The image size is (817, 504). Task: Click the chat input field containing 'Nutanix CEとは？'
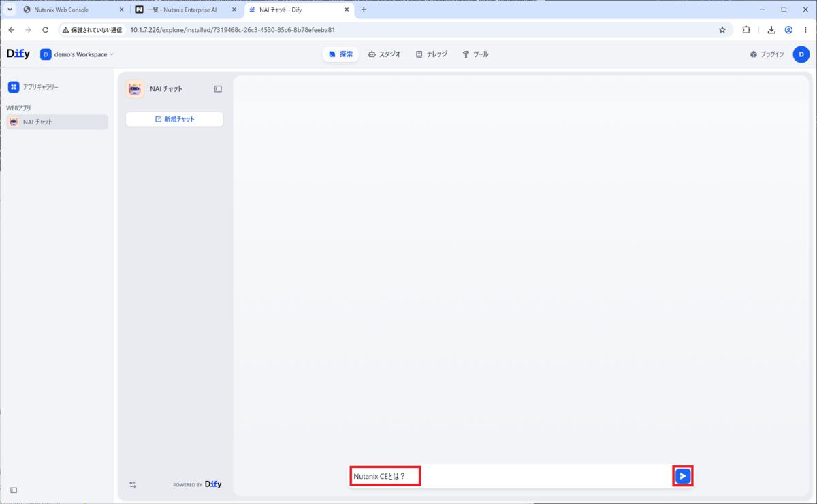(x=511, y=476)
